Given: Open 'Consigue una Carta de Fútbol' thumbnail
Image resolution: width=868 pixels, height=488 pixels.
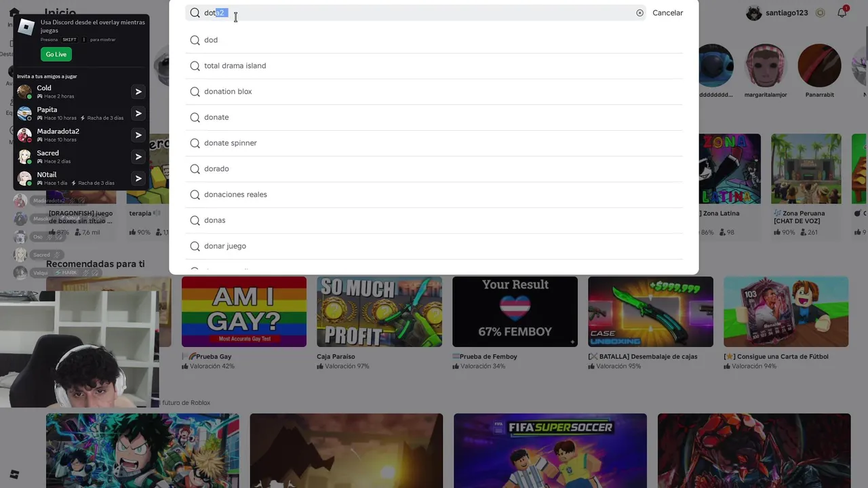Looking at the screenshot, I should (x=786, y=312).
